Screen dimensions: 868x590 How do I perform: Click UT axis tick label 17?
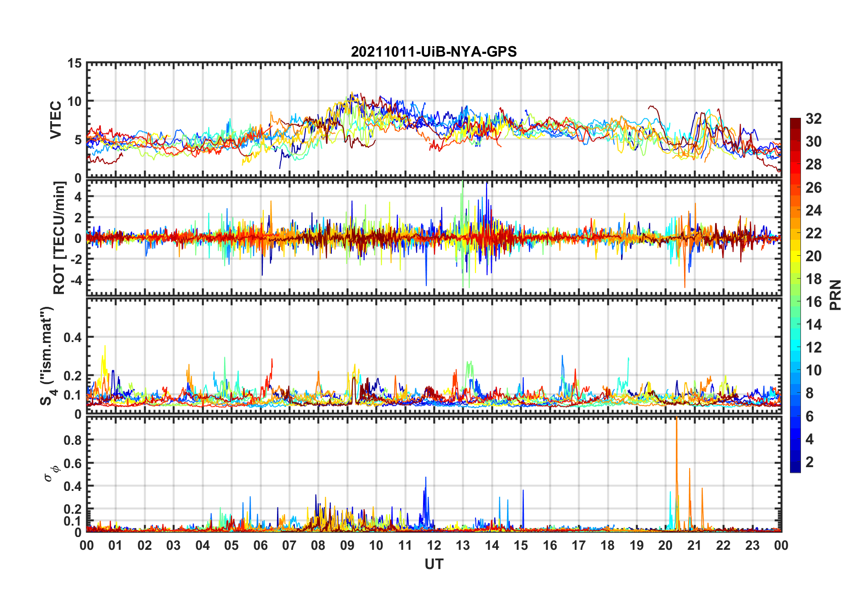tap(579, 545)
